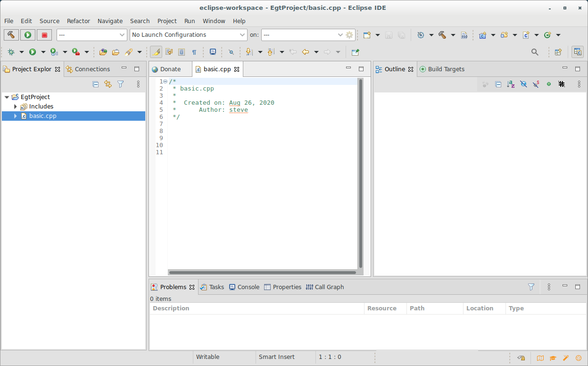
Task: Open the Refactor menu
Action: pyautogui.click(x=78, y=21)
